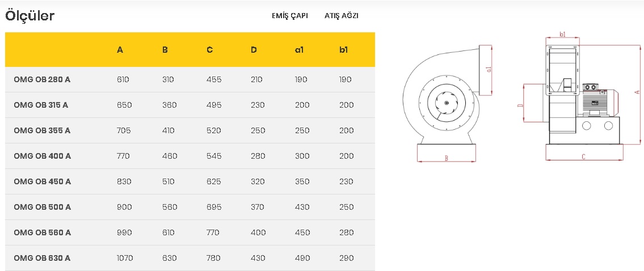Click the B column header

point(165,50)
